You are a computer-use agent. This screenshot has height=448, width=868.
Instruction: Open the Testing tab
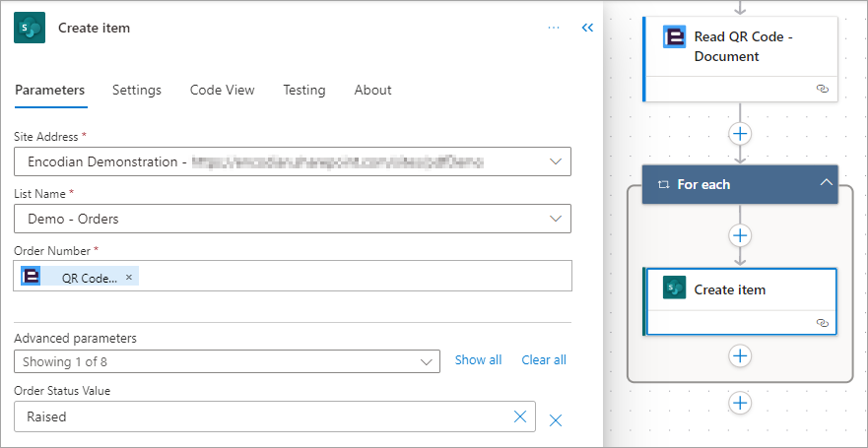point(303,90)
